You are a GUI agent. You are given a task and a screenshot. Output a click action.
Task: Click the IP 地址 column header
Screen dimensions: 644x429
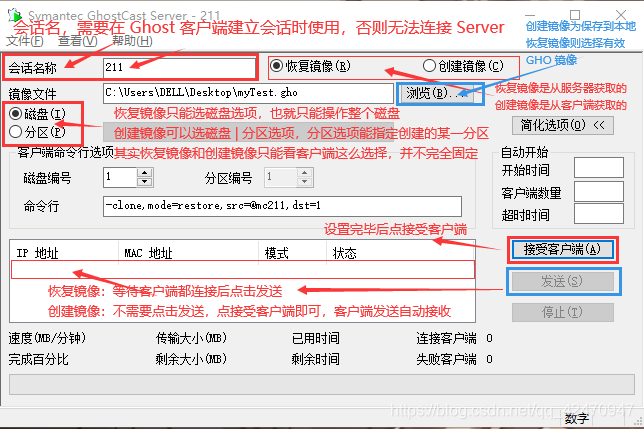pos(64,253)
